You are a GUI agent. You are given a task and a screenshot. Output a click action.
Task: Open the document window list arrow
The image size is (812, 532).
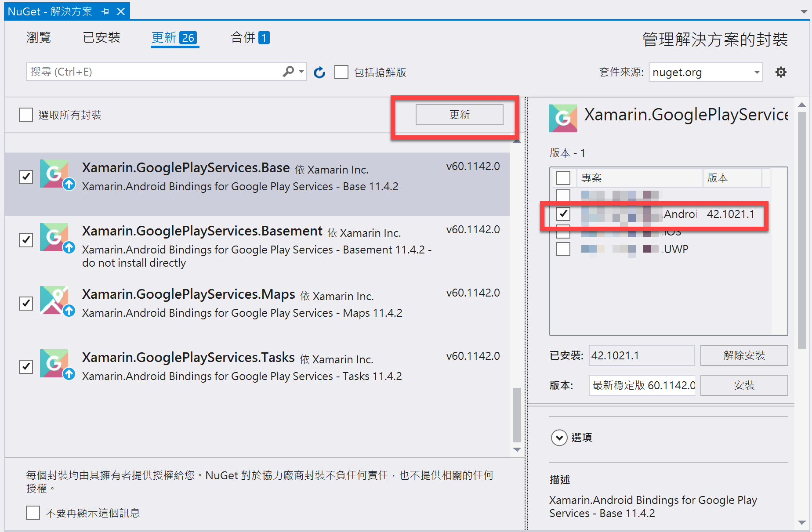(x=804, y=12)
